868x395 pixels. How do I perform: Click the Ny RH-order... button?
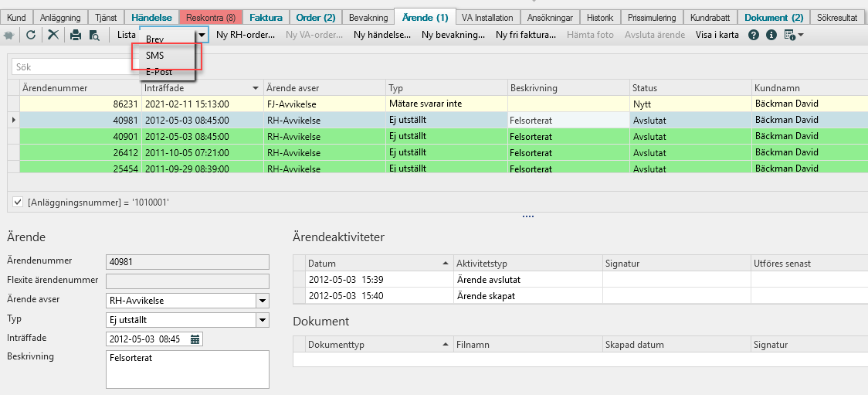[246, 35]
